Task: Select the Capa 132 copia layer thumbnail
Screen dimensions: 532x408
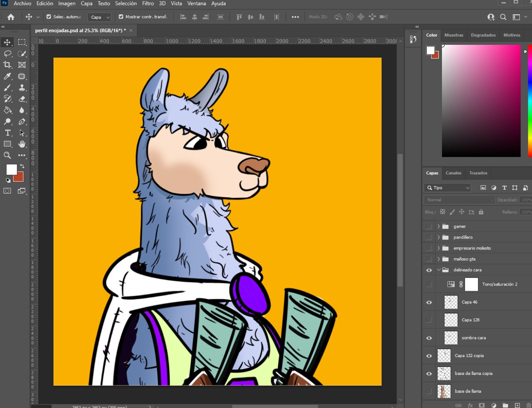Action: point(444,356)
